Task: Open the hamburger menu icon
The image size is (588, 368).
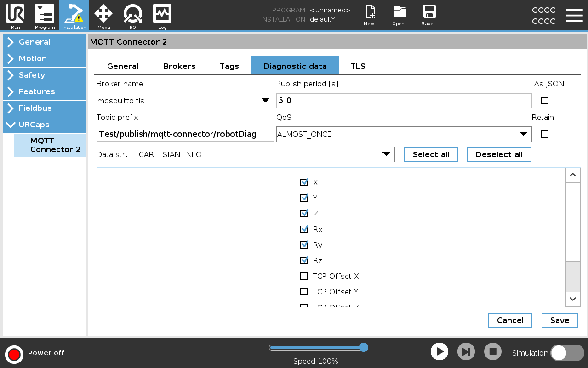Action: point(574,15)
